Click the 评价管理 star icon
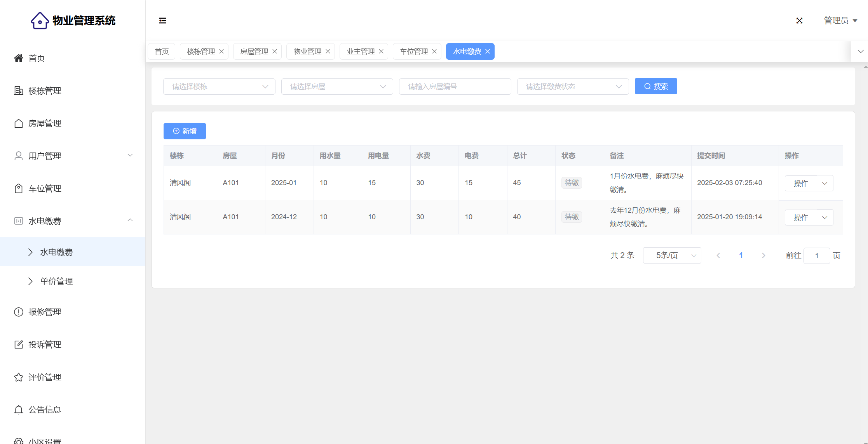 point(18,377)
